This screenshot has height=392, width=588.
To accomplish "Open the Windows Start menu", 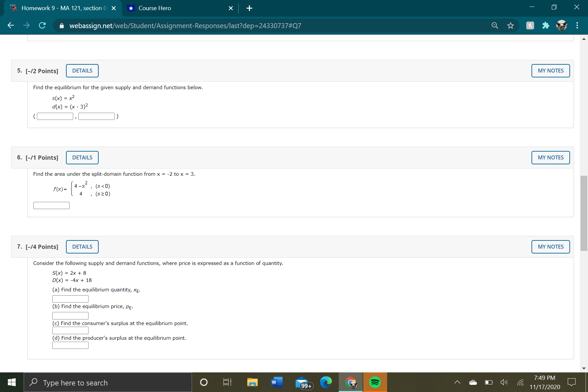I will pos(12,382).
